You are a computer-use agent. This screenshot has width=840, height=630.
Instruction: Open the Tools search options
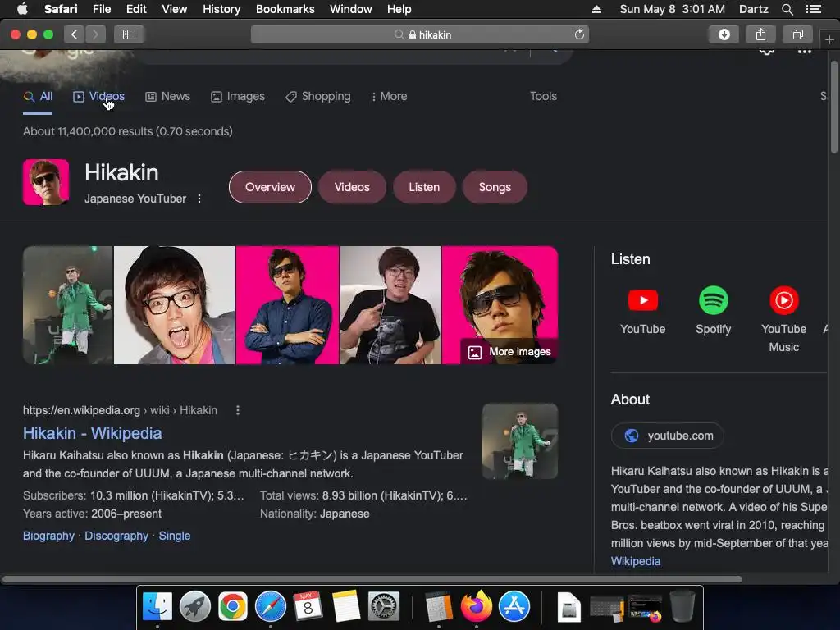coord(543,97)
